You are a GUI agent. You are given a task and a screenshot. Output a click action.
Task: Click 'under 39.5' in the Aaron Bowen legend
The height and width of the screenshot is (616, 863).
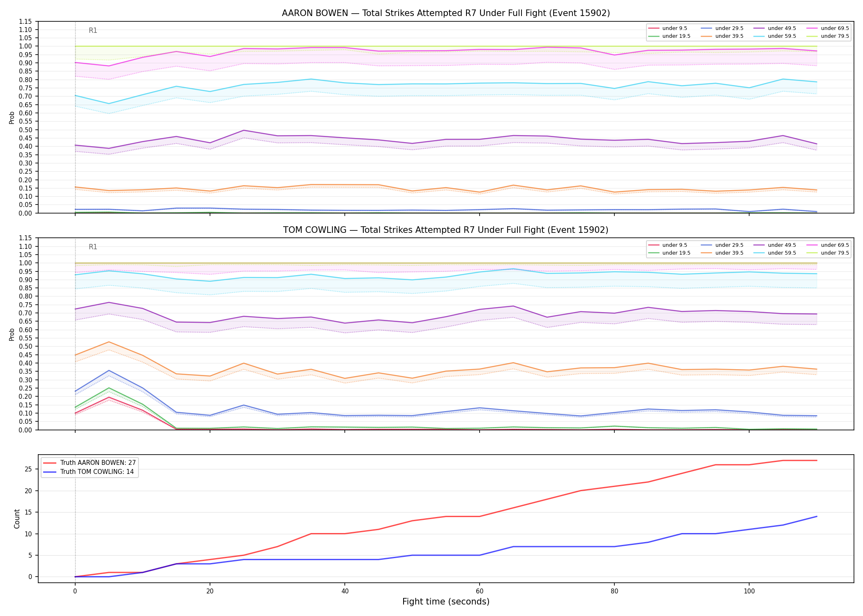[729, 36]
